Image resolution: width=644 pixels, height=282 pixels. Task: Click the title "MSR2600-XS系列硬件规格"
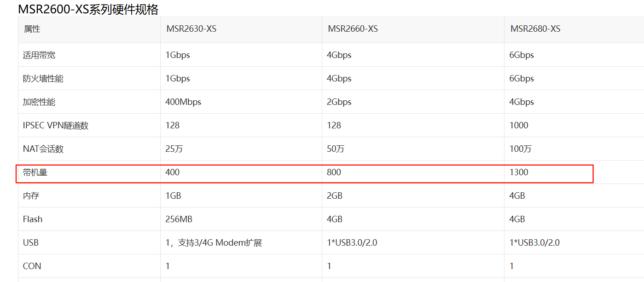[88, 9]
